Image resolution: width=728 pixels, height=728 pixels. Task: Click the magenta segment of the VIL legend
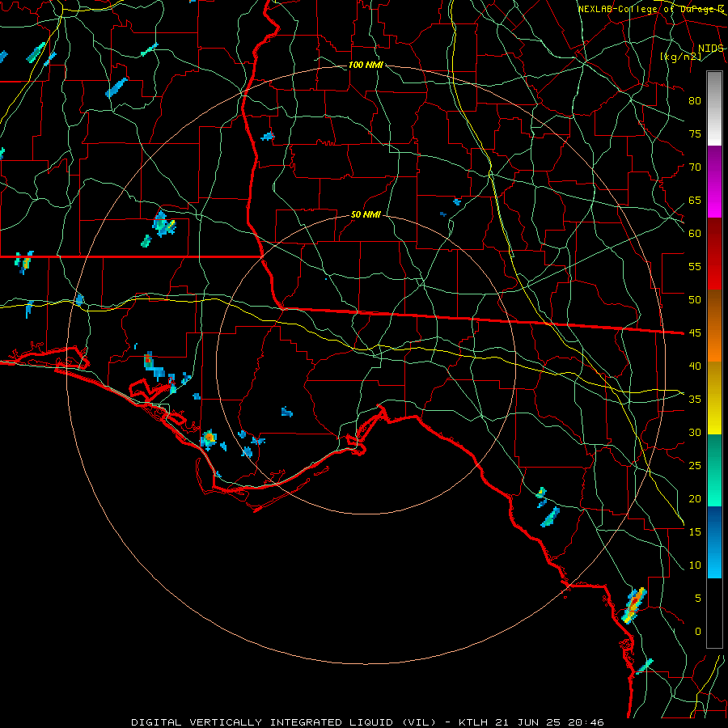[x=714, y=182]
